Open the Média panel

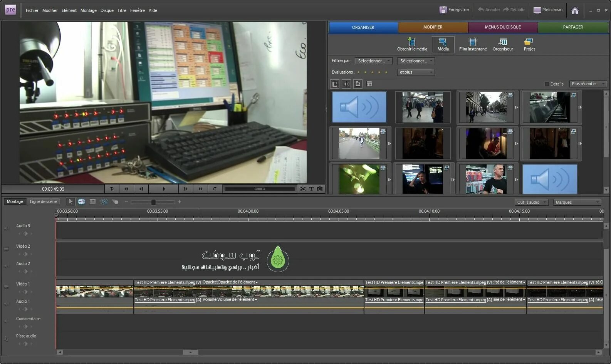[443, 45]
